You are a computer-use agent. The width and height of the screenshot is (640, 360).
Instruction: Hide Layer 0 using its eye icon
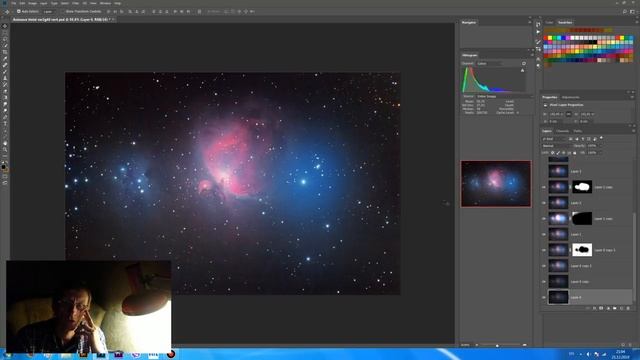click(544, 298)
